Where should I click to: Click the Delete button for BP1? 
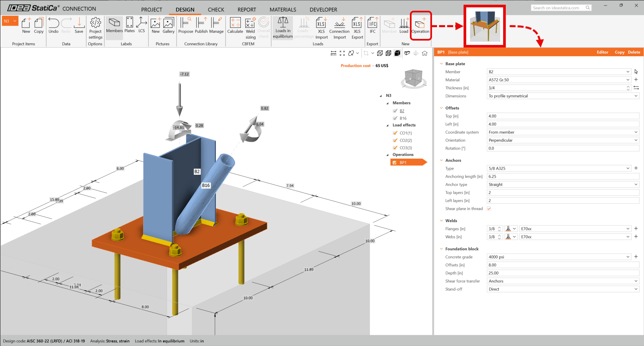pyautogui.click(x=634, y=52)
